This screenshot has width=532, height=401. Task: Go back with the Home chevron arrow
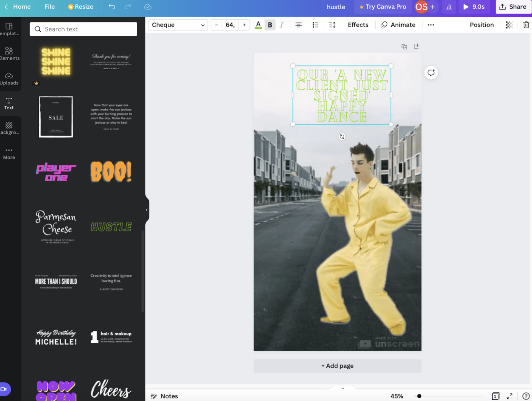[6, 7]
